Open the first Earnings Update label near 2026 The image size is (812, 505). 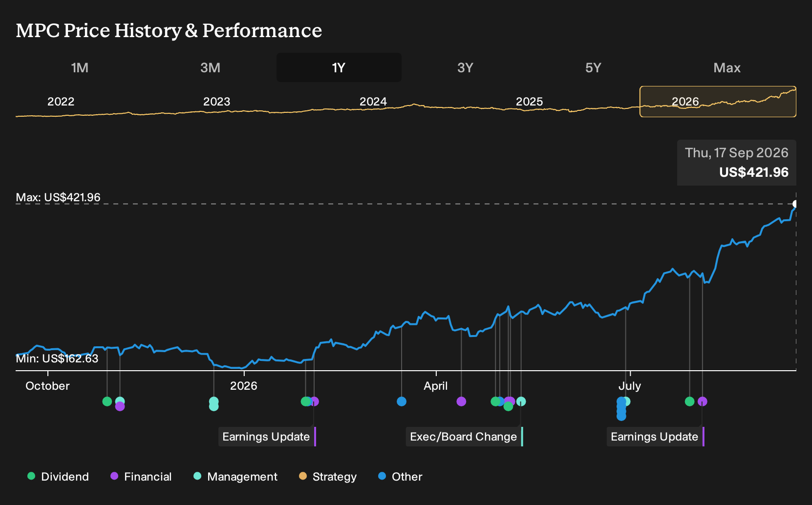coord(267,437)
